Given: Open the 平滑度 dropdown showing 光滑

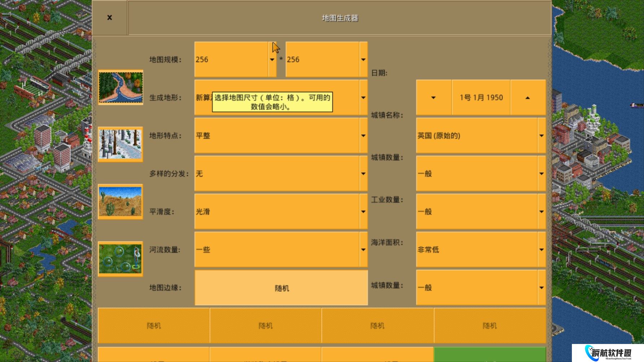Looking at the screenshot, I should coord(281,212).
